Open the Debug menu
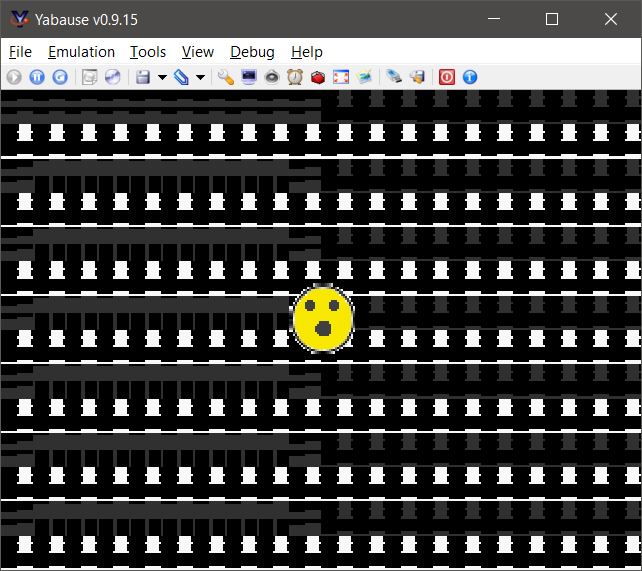The image size is (642, 571). tap(251, 52)
